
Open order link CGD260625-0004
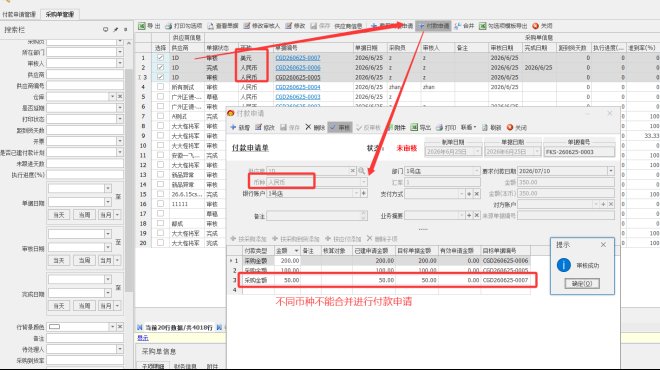pyautogui.click(x=298, y=87)
